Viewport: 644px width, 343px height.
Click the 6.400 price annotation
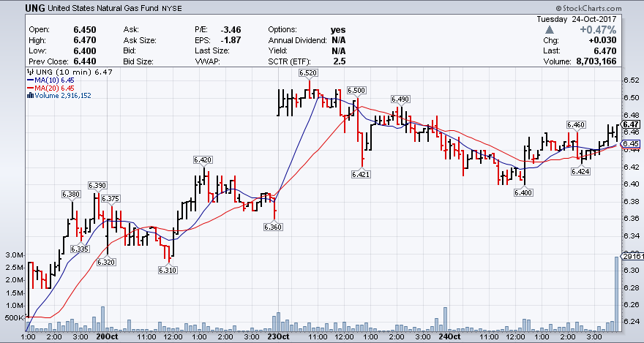tap(523, 192)
